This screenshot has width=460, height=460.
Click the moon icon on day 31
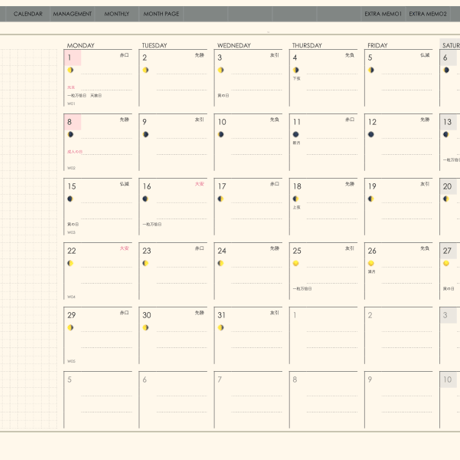coord(221,328)
